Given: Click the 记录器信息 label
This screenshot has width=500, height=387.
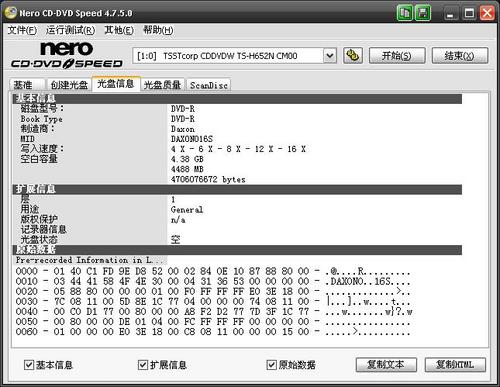Looking at the screenshot, I should tap(44, 229).
